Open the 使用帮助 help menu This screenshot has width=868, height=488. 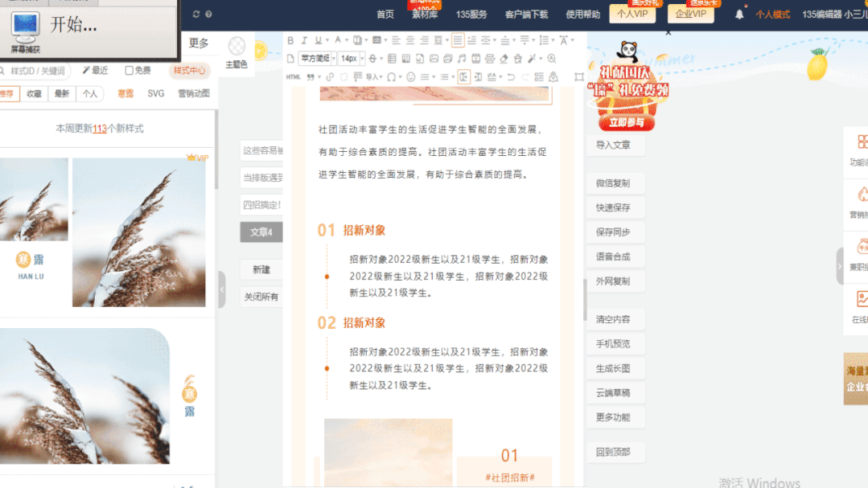(x=582, y=14)
